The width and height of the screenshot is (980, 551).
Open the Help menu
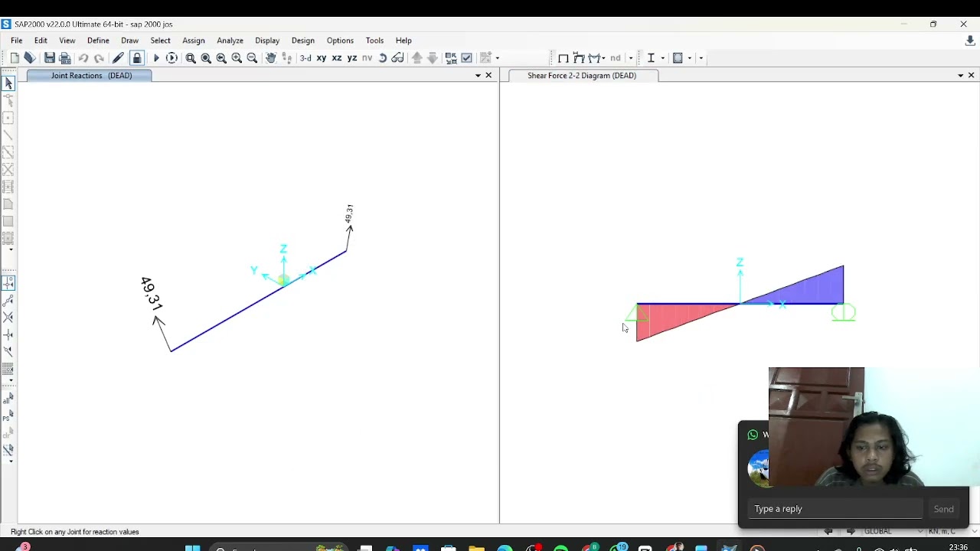(x=403, y=41)
